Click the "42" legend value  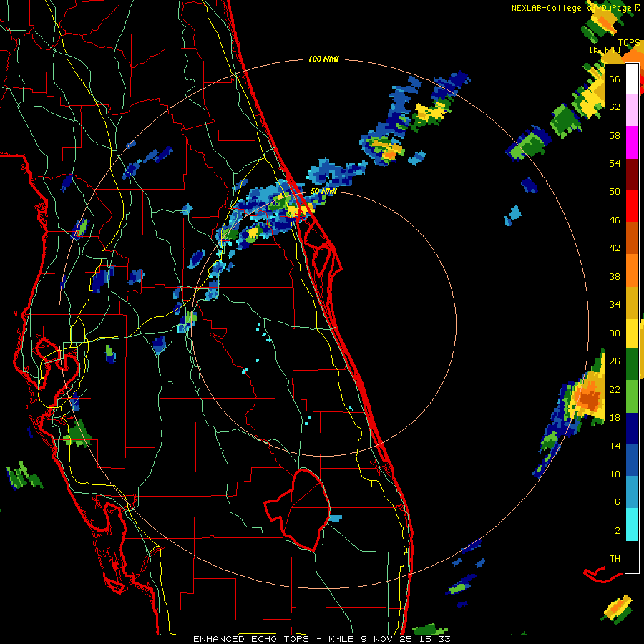click(615, 248)
